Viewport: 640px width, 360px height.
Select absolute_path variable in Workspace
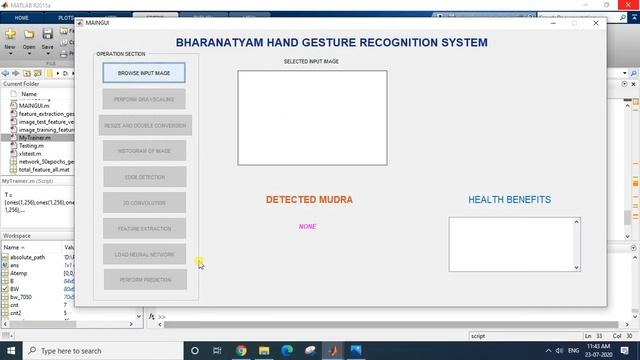click(x=27, y=258)
